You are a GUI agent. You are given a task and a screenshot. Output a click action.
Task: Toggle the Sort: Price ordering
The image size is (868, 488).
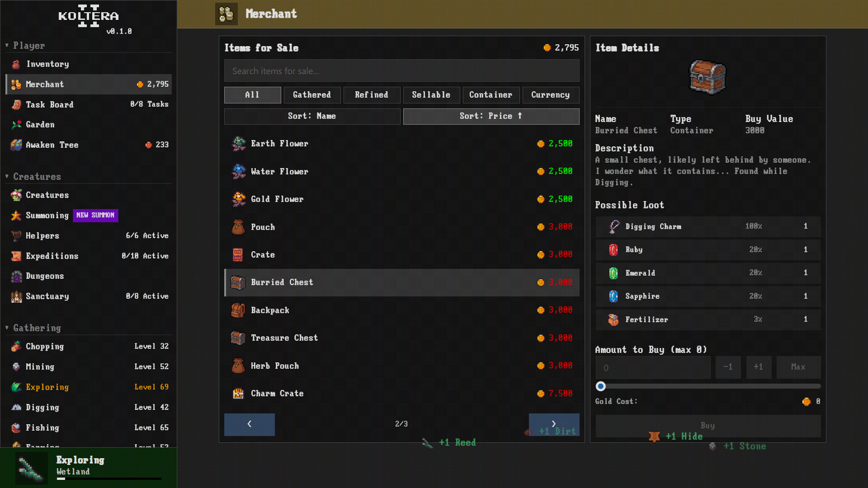tap(491, 116)
